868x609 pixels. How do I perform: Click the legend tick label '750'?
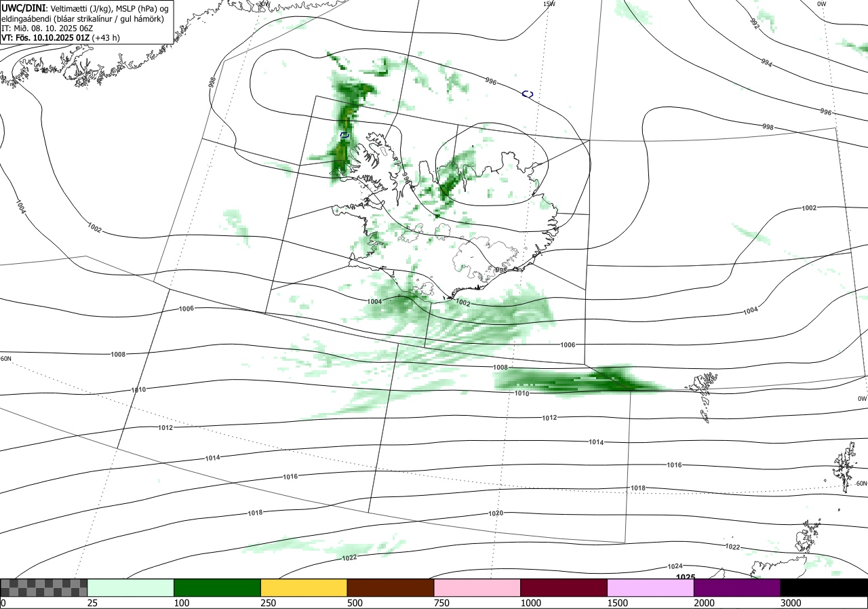pyautogui.click(x=442, y=603)
